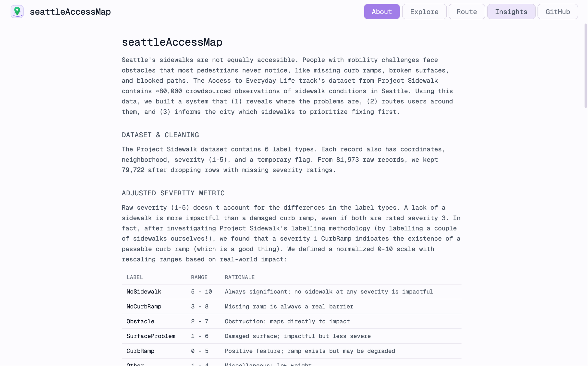Click the seattleAccessMap wordmark in the header
Image resolution: width=588 pixels, height=366 pixels.
click(x=71, y=11)
